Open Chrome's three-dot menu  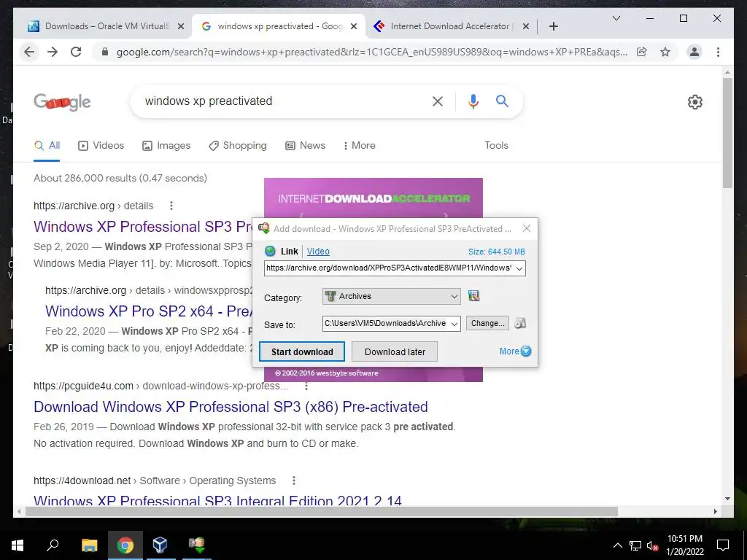(718, 52)
